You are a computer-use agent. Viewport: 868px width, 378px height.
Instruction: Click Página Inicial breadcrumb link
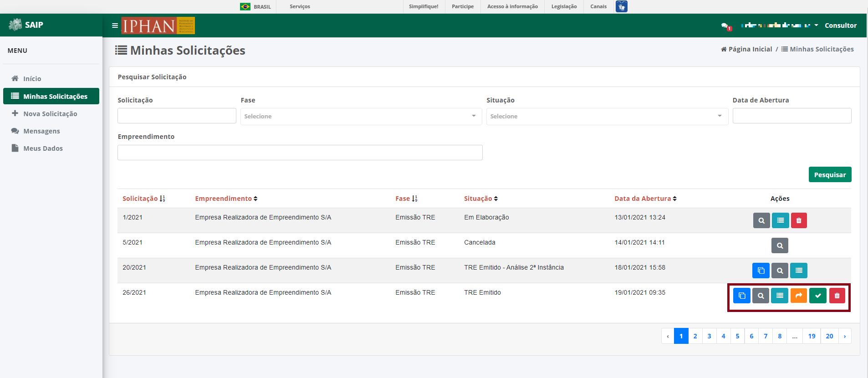[746, 49]
